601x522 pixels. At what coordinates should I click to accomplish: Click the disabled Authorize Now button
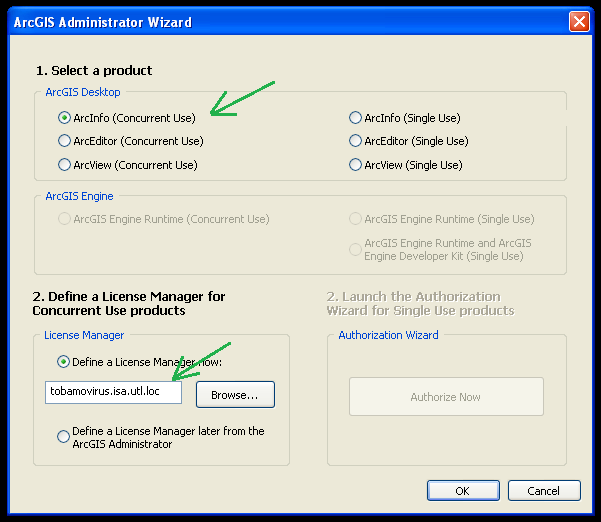446,397
